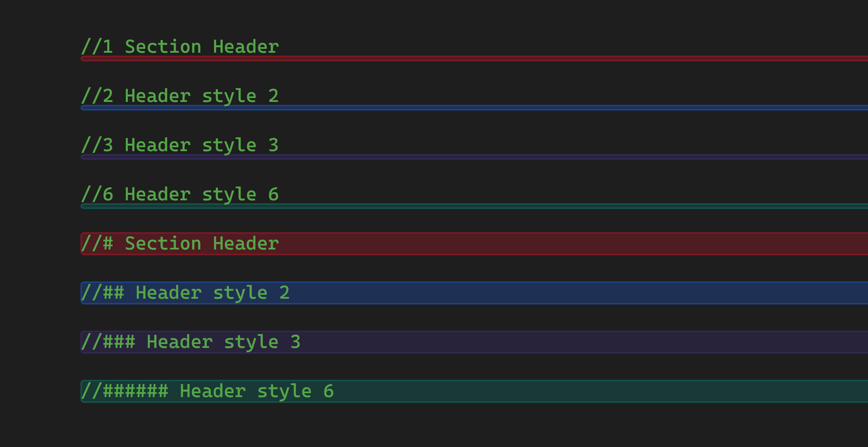Click the '//6 Header style 6' comment line
This screenshot has height=447, width=868.
[x=180, y=194]
